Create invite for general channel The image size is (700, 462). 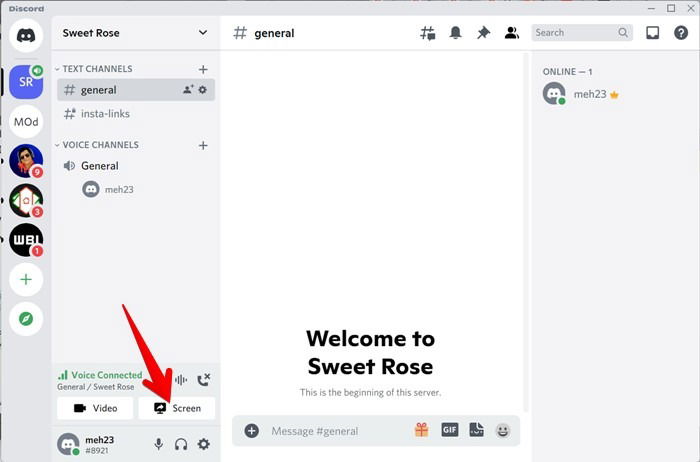[x=188, y=90]
